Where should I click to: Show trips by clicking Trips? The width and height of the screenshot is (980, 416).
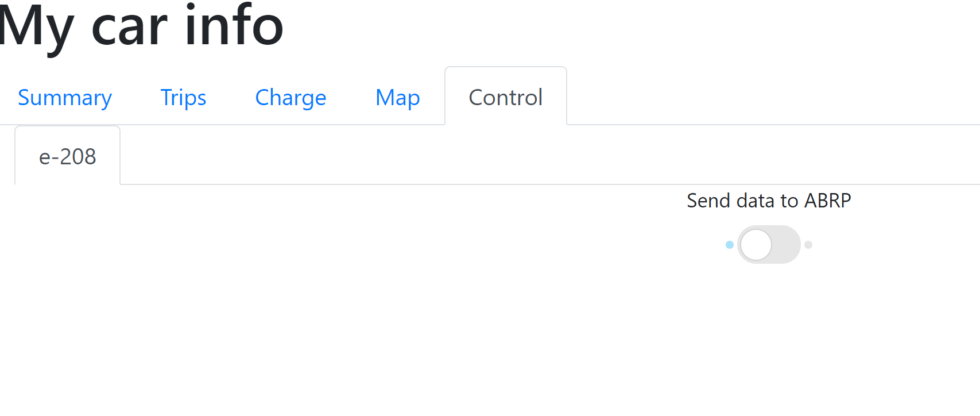pyautogui.click(x=183, y=97)
